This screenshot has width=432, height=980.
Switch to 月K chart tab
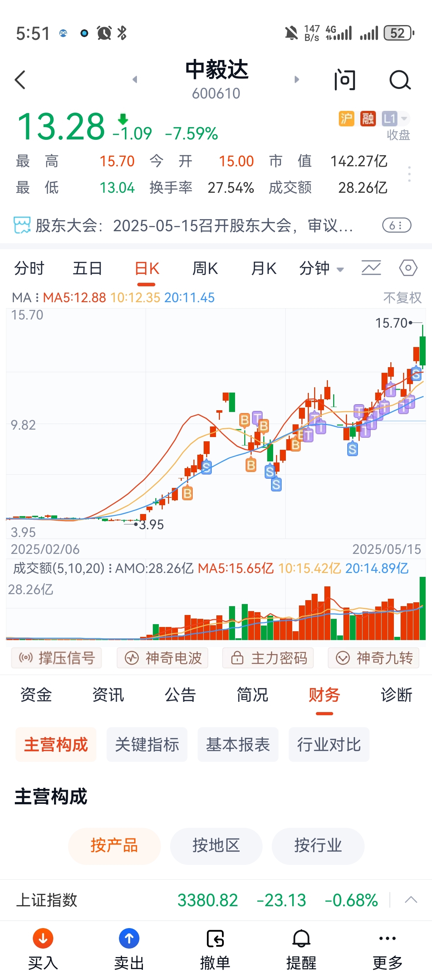point(263,269)
